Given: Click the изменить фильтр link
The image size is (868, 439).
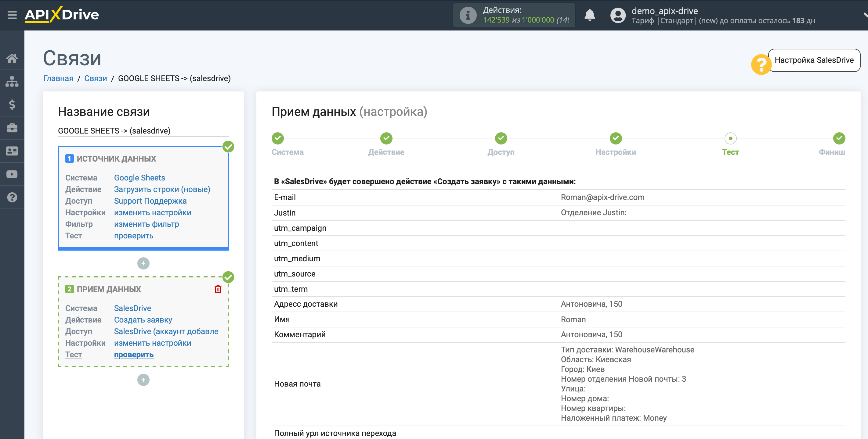Looking at the screenshot, I should 146,224.
